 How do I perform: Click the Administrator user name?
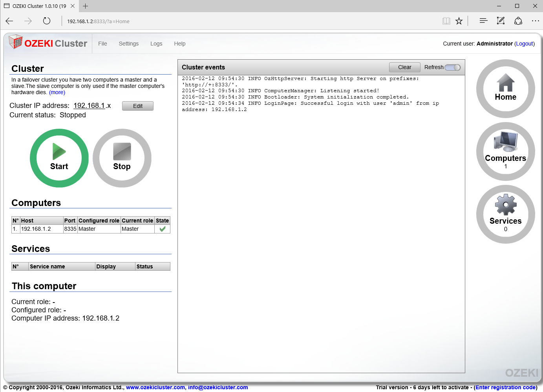pos(495,44)
